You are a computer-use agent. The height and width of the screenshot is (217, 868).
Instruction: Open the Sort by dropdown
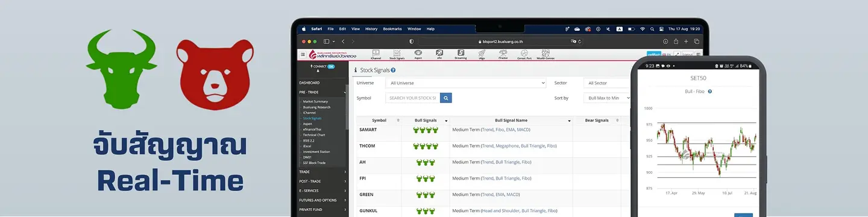[x=607, y=98]
